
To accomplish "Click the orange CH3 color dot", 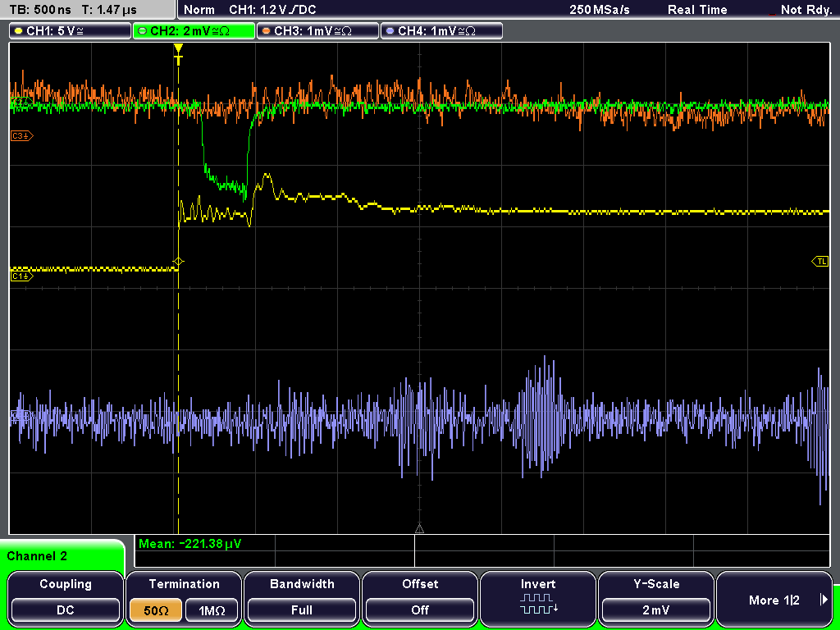I will click(x=266, y=31).
